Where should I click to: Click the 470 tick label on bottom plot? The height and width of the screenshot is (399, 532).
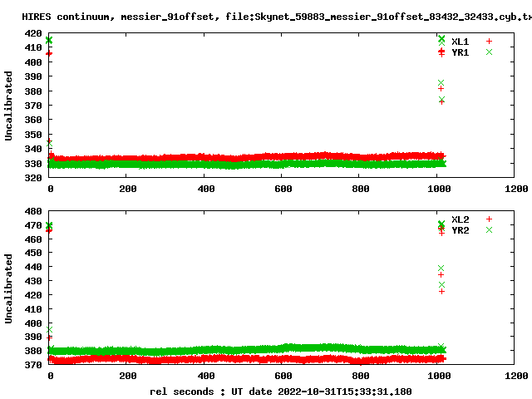(33, 225)
